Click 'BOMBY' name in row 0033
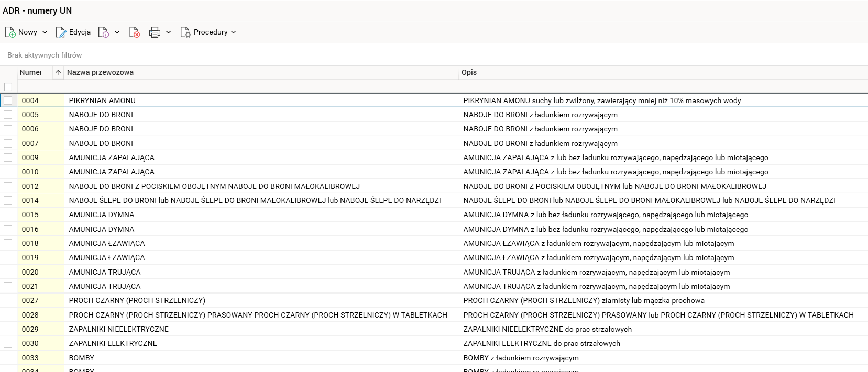Image resolution: width=868 pixels, height=372 pixels. click(82, 358)
